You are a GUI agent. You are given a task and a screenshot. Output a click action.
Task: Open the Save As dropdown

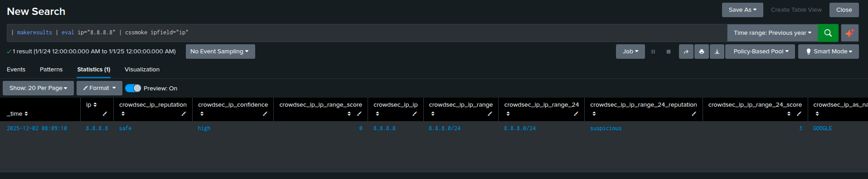(742, 10)
